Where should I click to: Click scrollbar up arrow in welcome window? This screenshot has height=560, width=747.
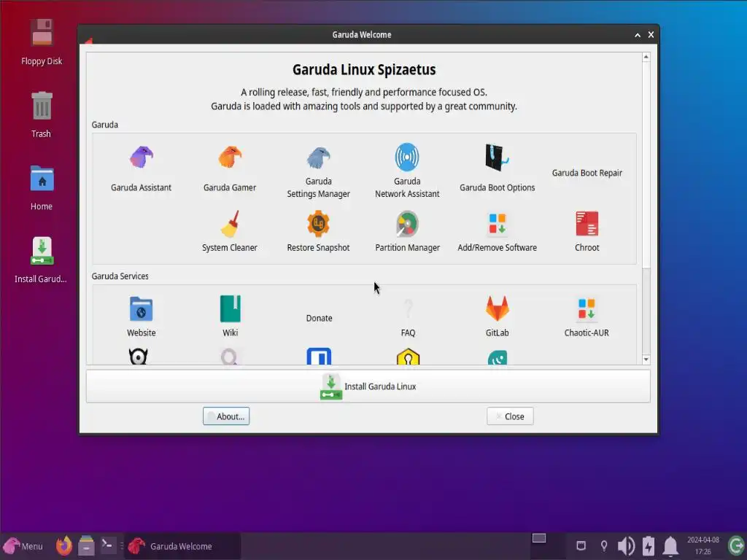point(646,57)
